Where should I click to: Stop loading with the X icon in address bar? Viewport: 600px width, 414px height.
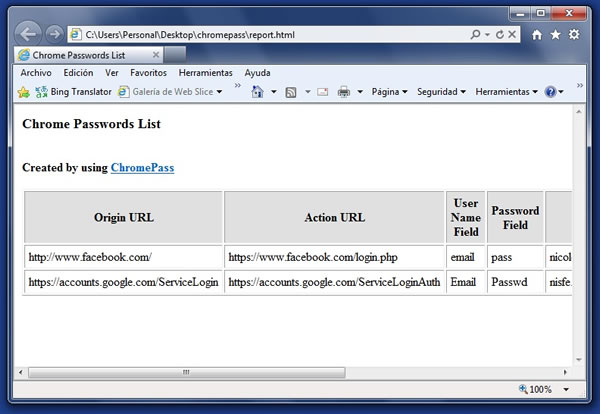[512, 34]
